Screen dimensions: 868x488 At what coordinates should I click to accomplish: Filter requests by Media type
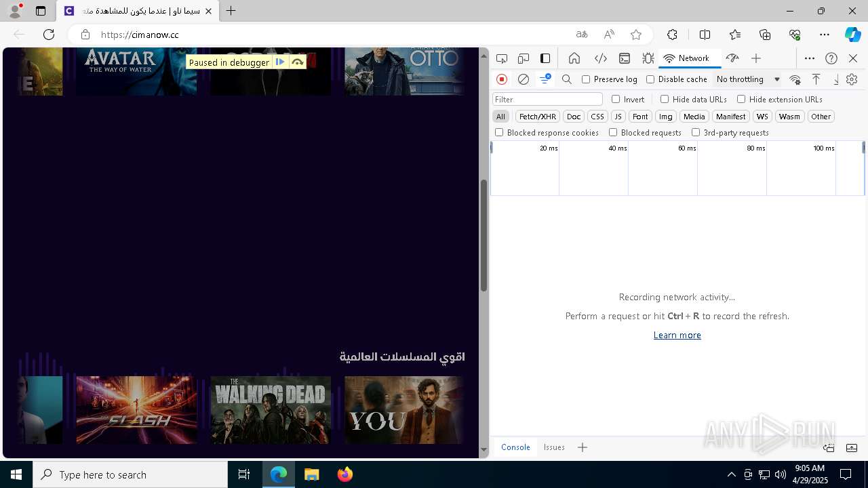point(694,117)
